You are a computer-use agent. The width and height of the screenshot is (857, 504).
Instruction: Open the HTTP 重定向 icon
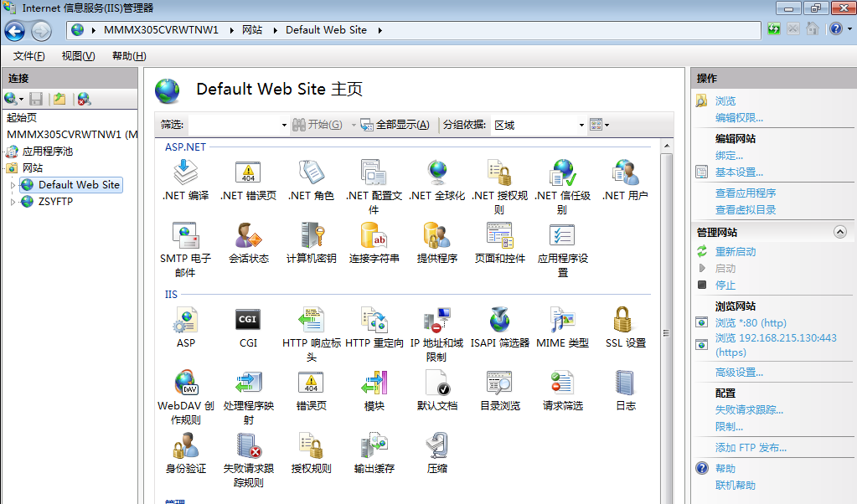(x=374, y=320)
